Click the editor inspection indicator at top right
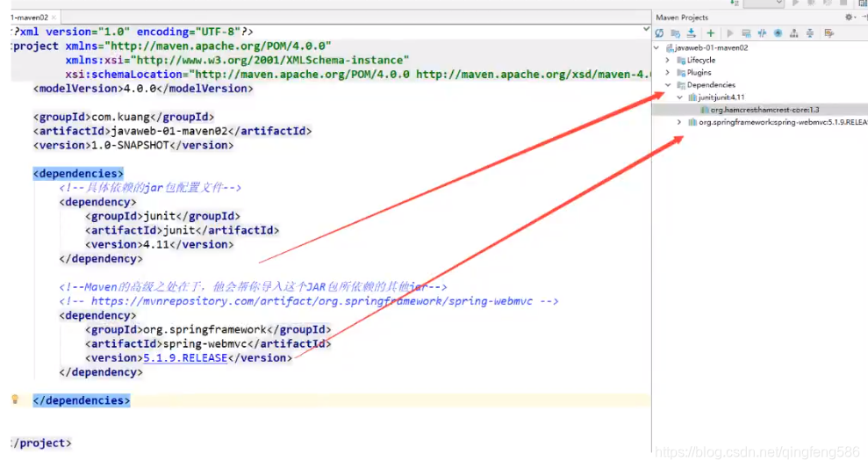The image size is (868, 468). pyautogui.click(x=646, y=29)
